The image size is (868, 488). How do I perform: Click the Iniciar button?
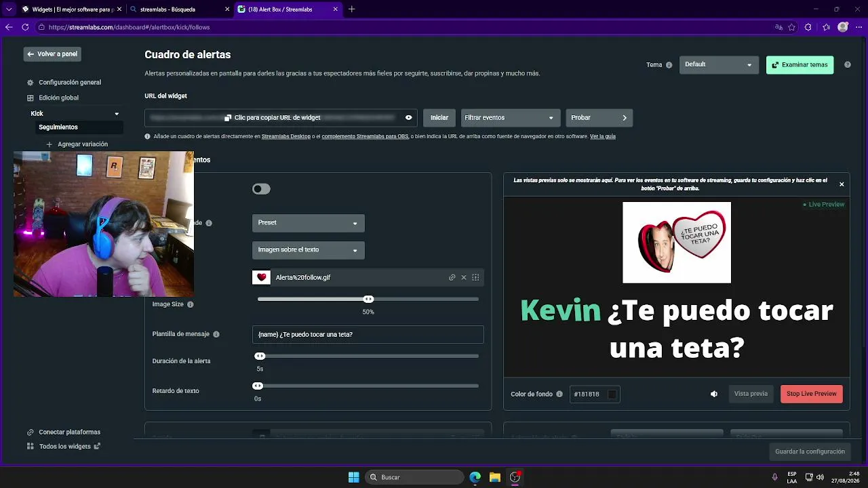point(439,118)
